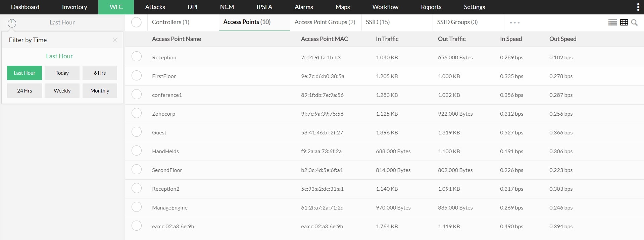Screen dimensions: 644x240
Task: Switch to table grid view icon
Action: [624, 22]
